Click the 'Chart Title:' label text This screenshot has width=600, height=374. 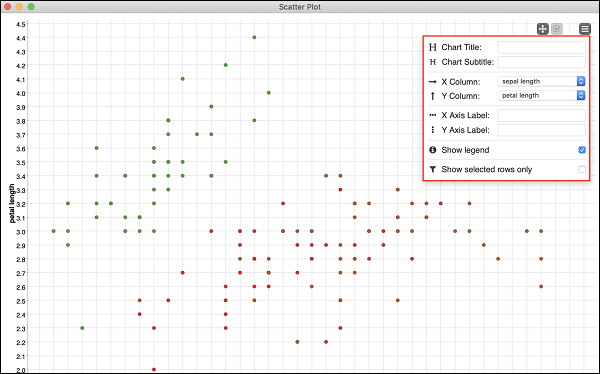461,47
